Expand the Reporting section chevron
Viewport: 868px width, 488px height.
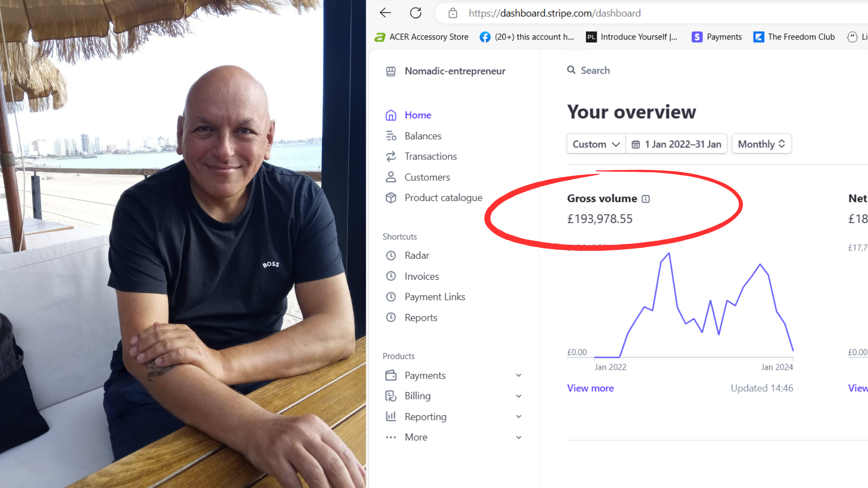click(x=519, y=417)
